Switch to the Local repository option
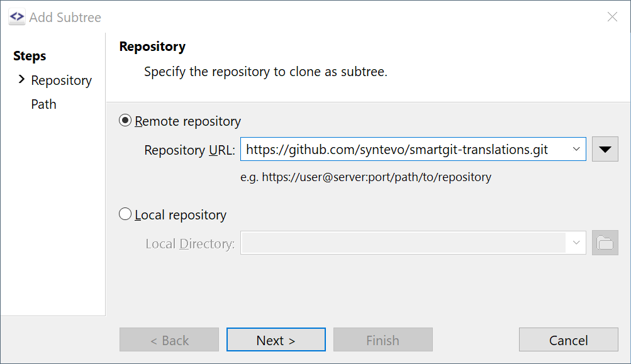The image size is (631, 364). point(125,214)
